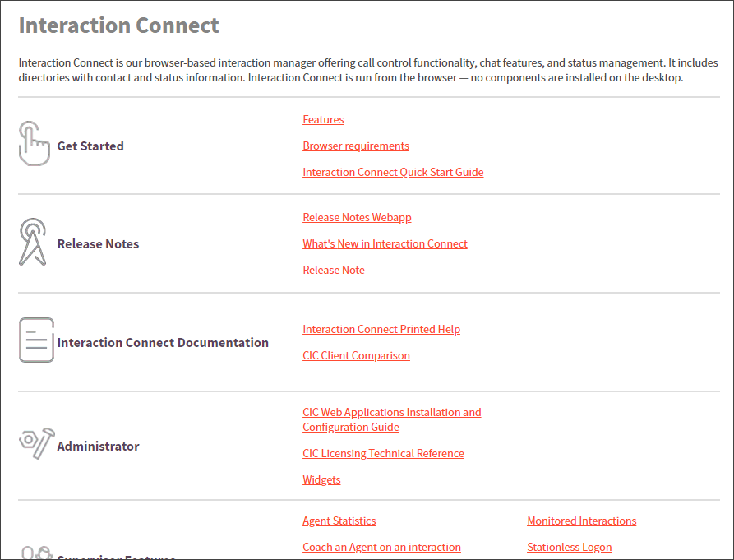
Task: Click the Supervisor Features icon
Action: pos(36,553)
